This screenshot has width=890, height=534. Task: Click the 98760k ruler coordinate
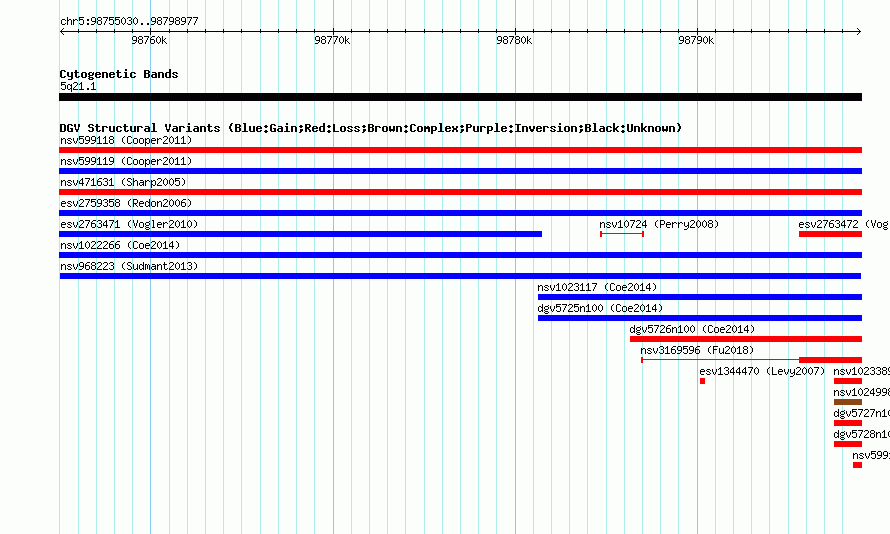click(149, 41)
